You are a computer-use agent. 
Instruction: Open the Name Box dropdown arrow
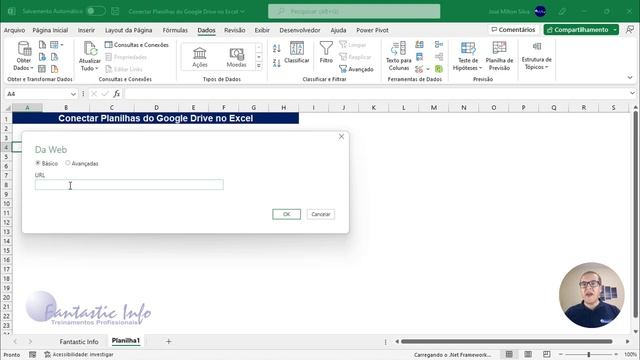(73, 94)
